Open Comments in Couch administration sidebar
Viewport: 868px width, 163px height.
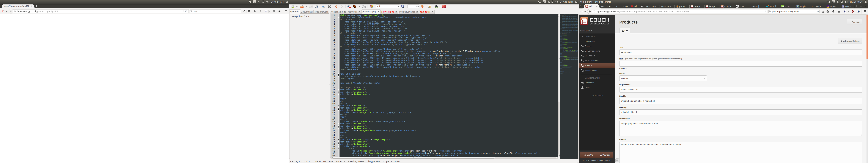click(589, 83)
